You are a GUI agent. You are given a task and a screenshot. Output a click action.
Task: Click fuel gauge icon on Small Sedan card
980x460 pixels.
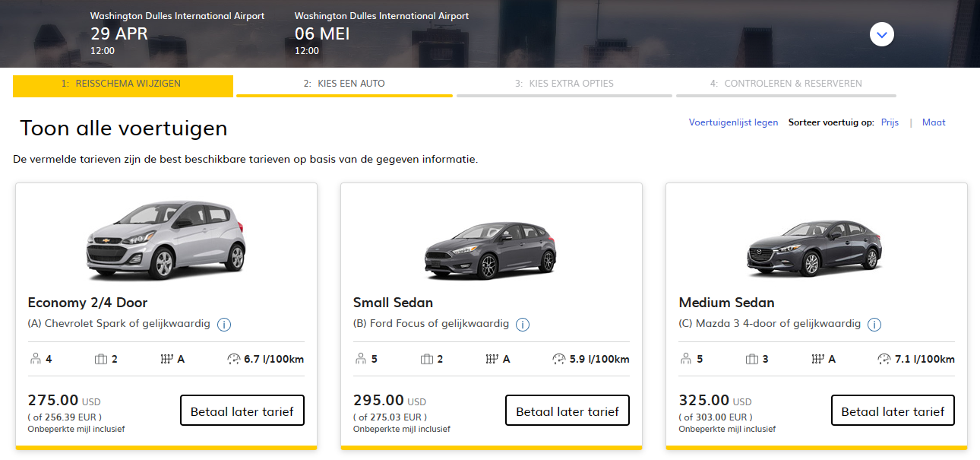tap(559, 359)
